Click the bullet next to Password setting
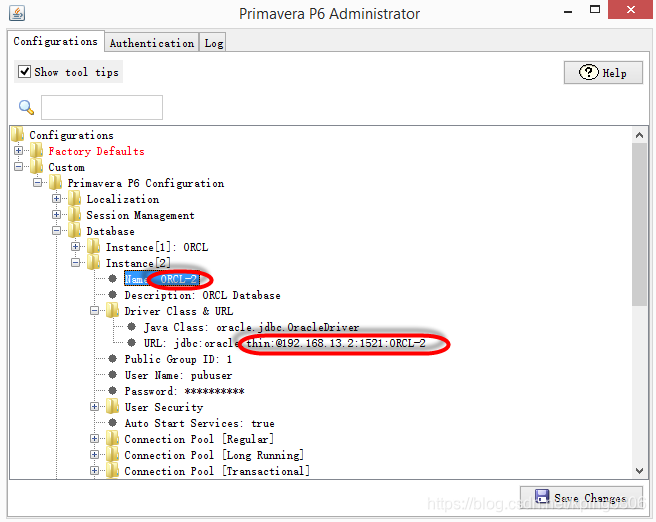Image resolution: width=656 pixels, height=522 pixels. tap(113, 391)
